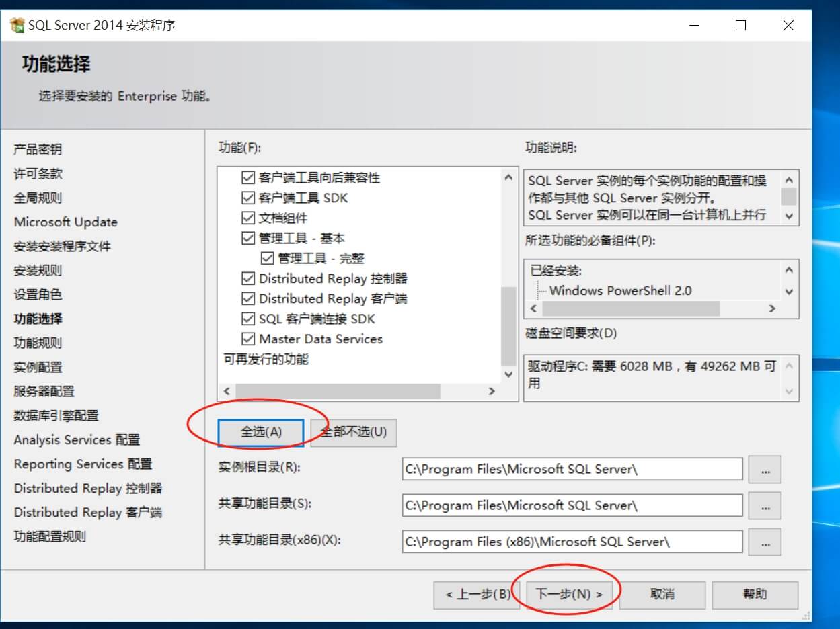
Task: Uncheck Distributed Replay 控制器 checkbox
Action: coord(248,279)
